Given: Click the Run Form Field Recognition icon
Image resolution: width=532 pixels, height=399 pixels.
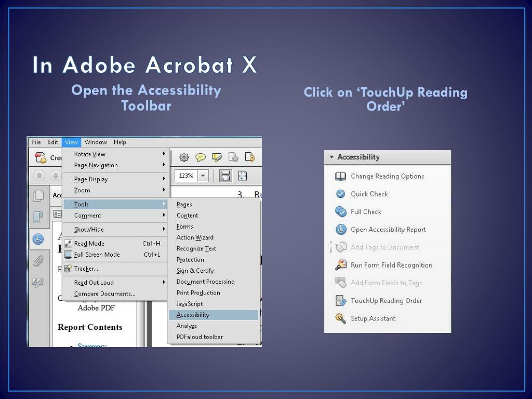Looking at the screenshot, I should coord(341,265).
